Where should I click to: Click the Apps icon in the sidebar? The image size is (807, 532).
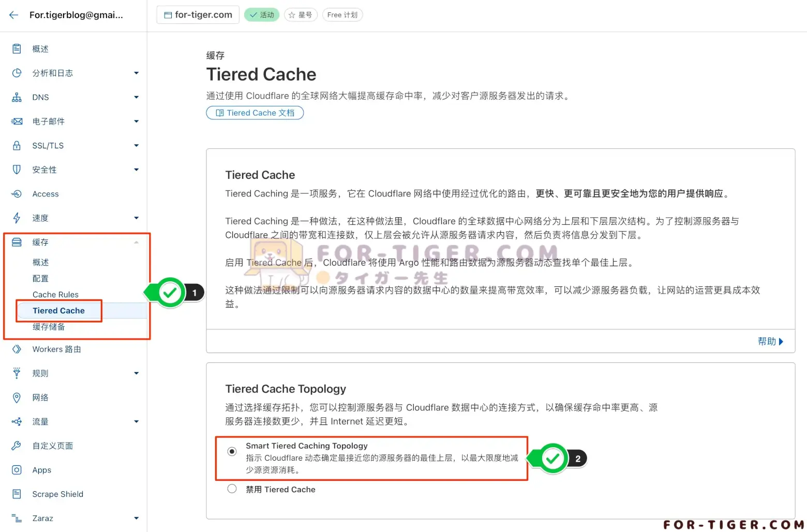[17, 470]
